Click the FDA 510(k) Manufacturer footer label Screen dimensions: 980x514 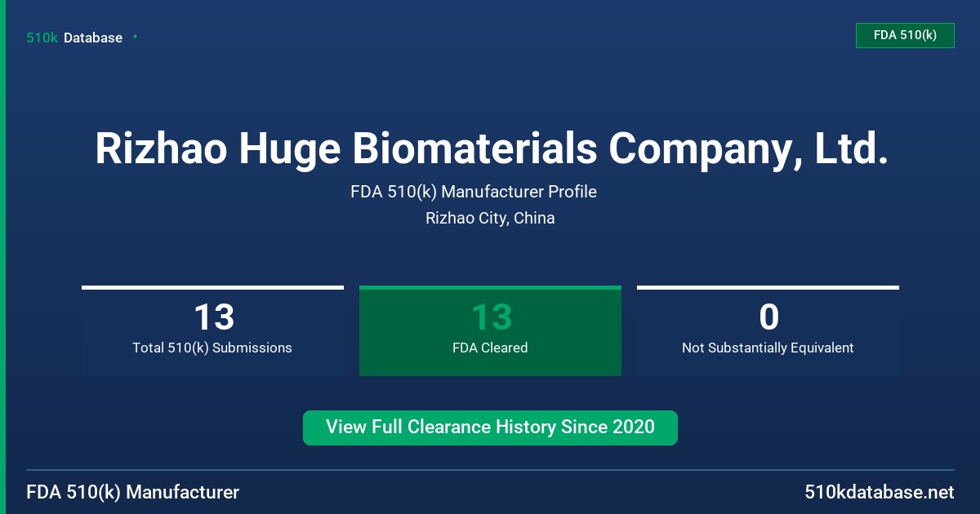point(133,493)
